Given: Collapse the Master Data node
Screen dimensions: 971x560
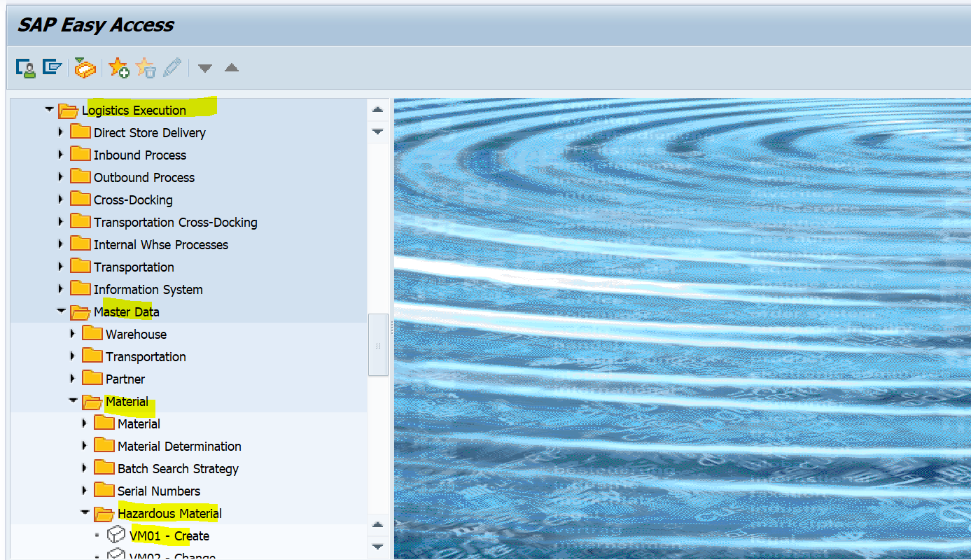Looking at the screenshot, I should pos(62,311).
